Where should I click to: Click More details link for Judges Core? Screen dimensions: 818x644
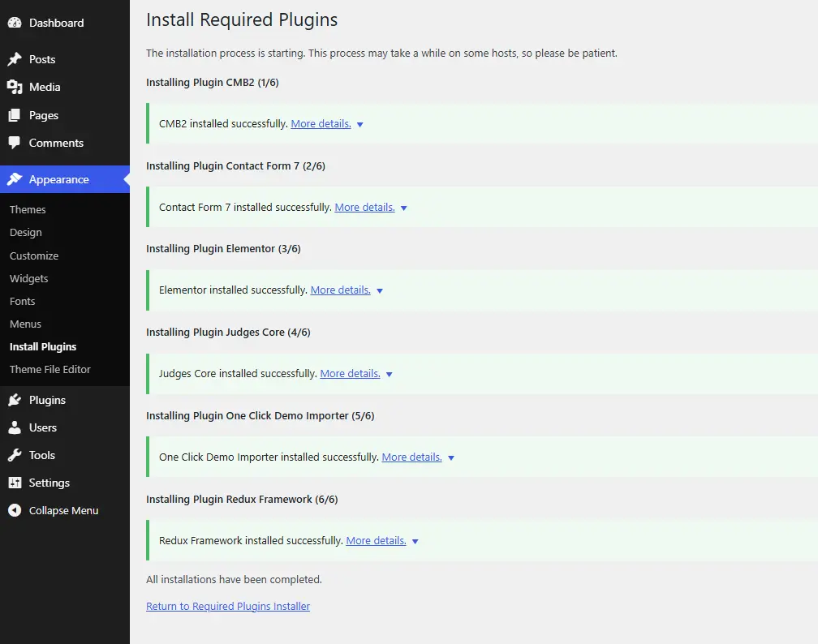pos(350,373)
